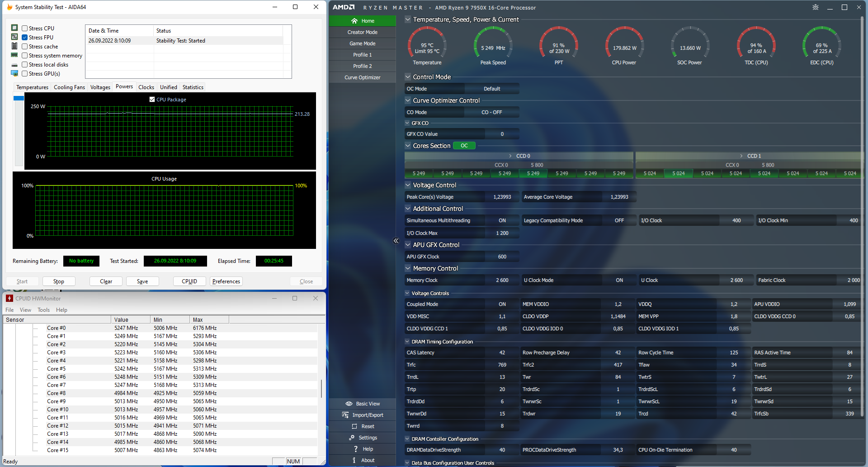Collapse the sidebar with double-chevron icon

click(x=396, y=241)
